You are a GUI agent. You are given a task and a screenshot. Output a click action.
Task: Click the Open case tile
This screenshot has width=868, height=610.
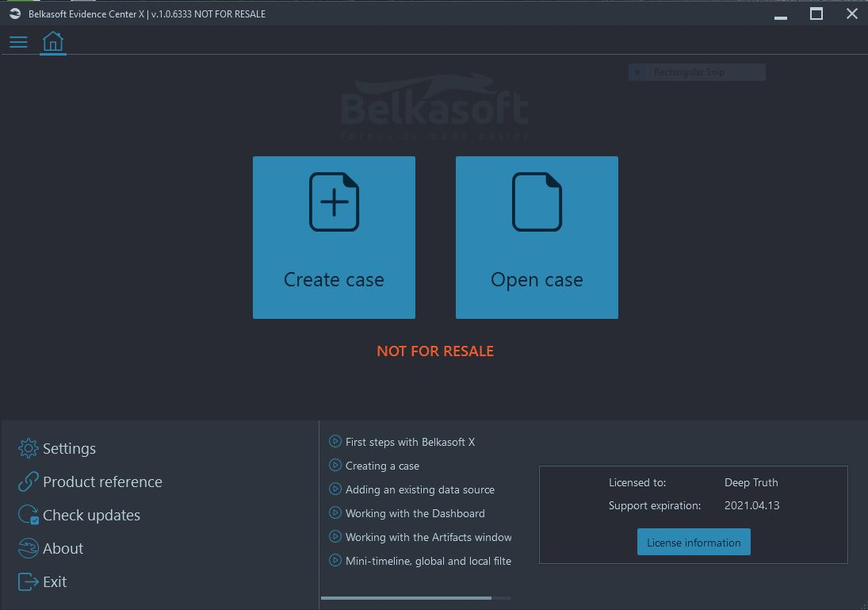[x=537, y=237]
